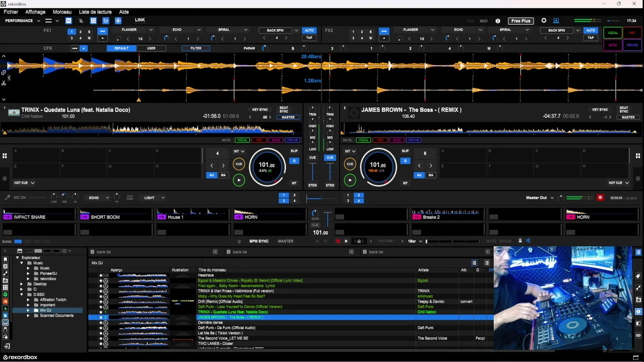Viewport: 644px width, 362px height.
Task: Adjust the deck 1 channel fader
Action: click(312, 172)
